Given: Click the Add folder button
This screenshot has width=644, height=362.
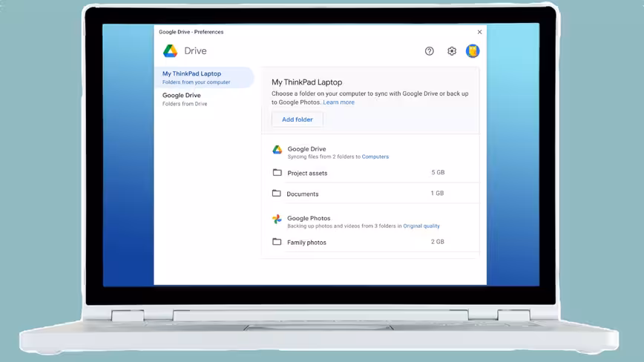Looking at the screenshot, I should pyautogui.click(x=298, y=119).
